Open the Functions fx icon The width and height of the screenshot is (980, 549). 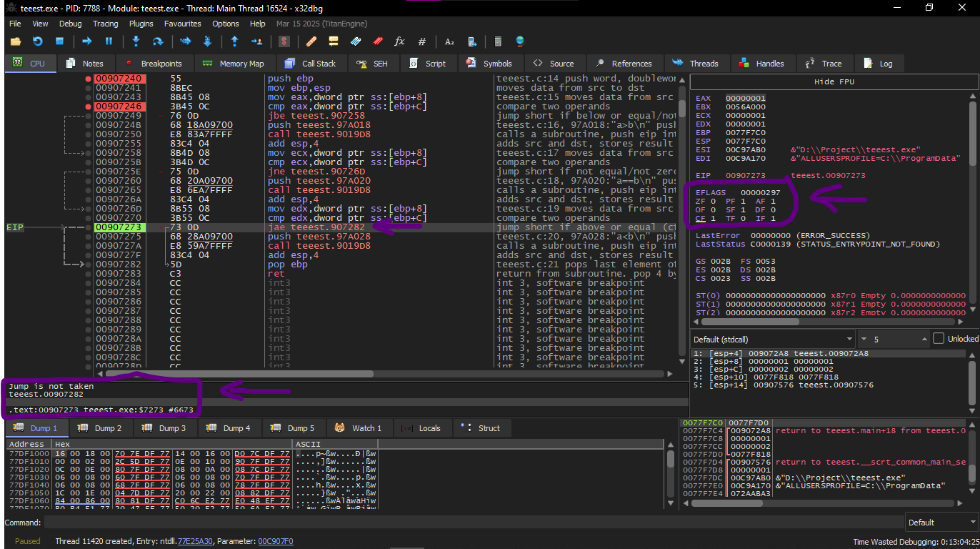pos(399,41)
